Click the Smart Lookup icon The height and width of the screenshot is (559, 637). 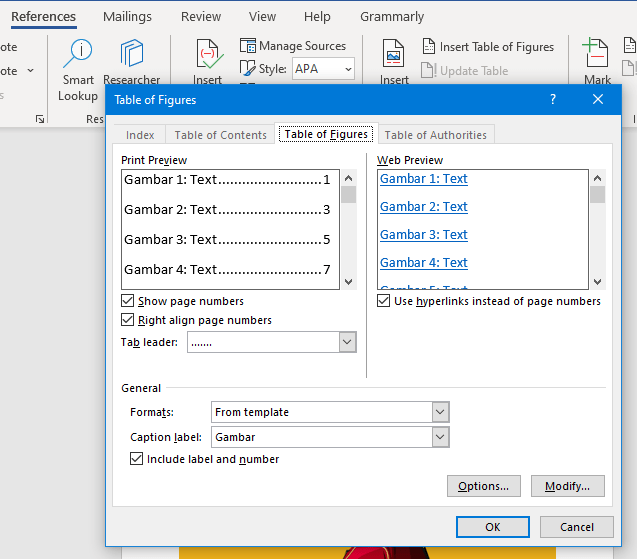(77, 55)
